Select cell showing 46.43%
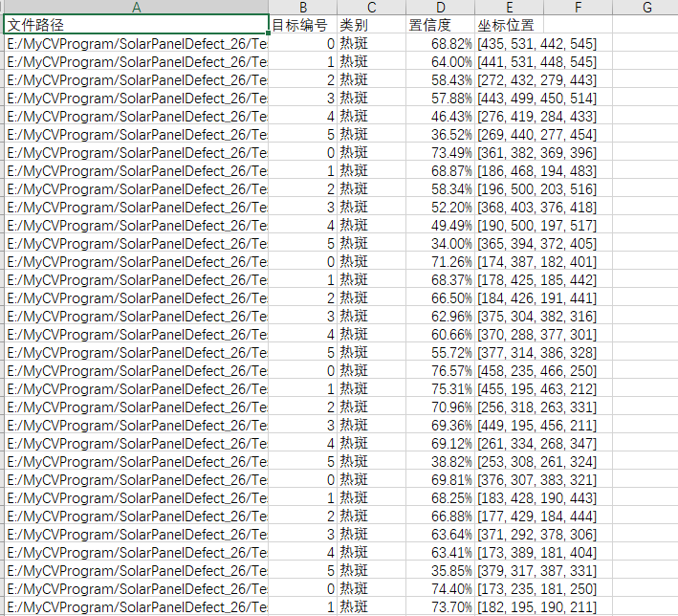 click(x=440, y=116)
